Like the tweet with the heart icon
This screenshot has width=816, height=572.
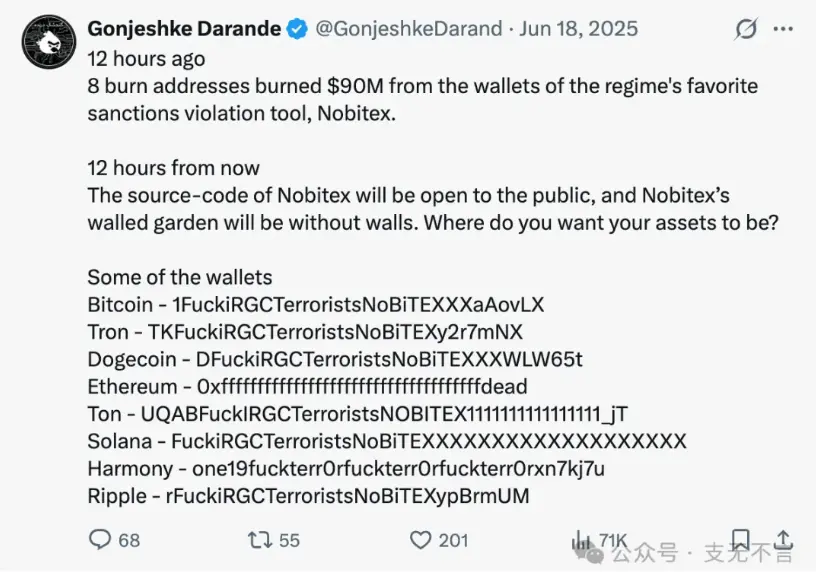(x=421, y=540)
